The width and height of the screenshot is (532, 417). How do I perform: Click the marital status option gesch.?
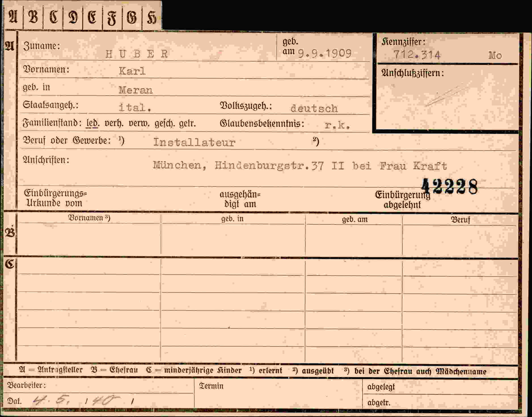click(x=165, y=124)
